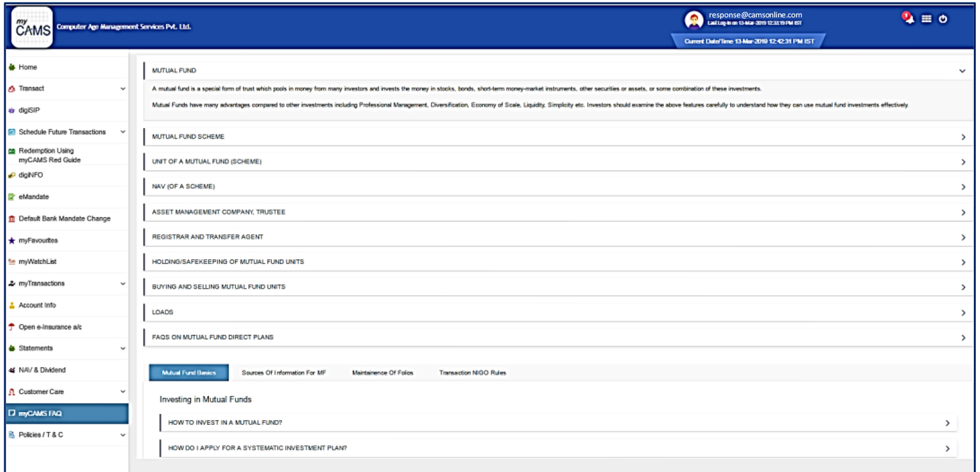The height and width of the screenshot is (472, 980).
Task: Expand Schedule Future Transactions submenu
Action: coord(123,132)
